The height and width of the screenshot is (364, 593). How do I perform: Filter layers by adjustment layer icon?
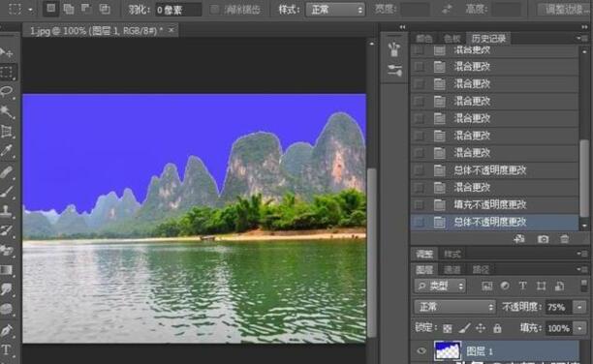tap(505, 286)
